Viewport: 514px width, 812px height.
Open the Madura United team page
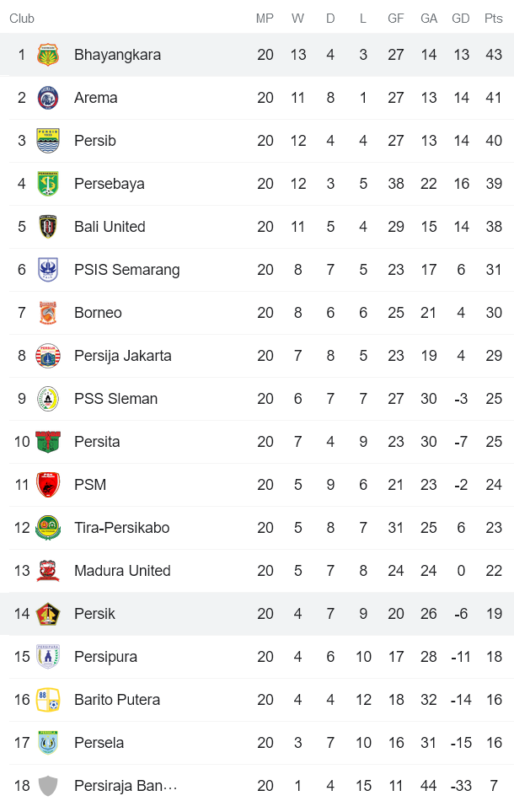click(122, 570)
